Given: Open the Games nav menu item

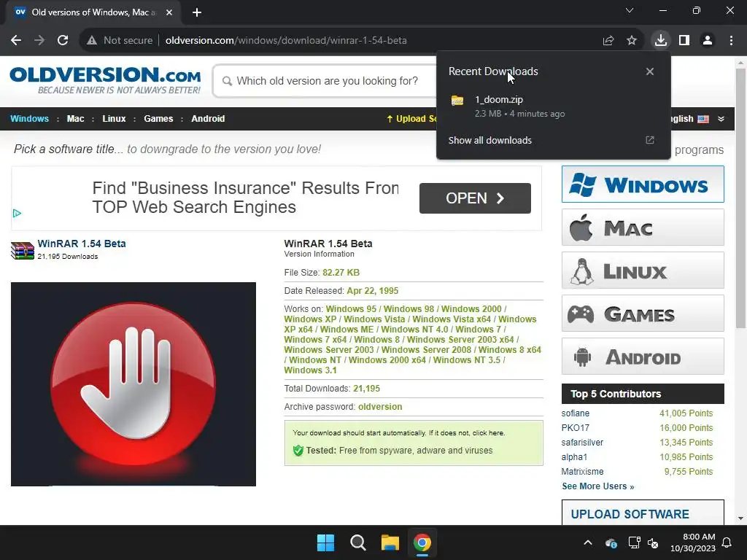Looking at the screenshot, I should point(158,119).
